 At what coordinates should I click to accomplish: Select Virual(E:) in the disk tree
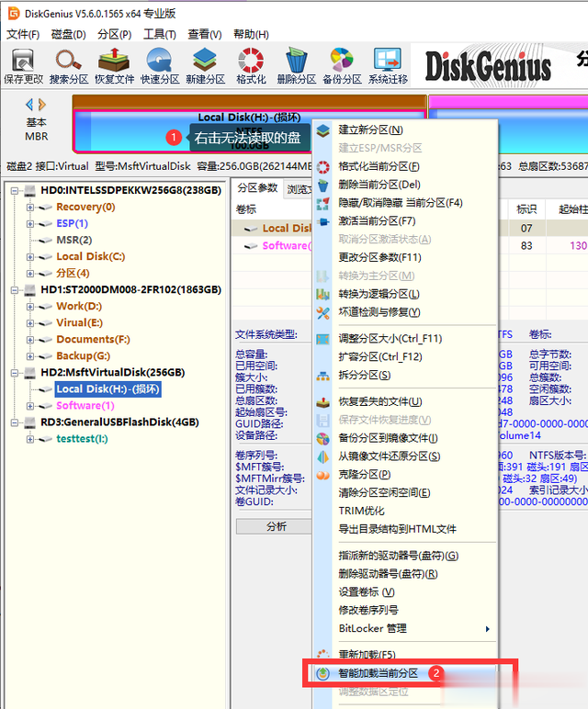click(x=79, y=323)
